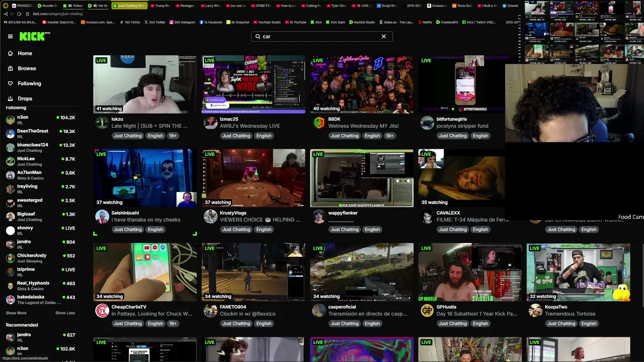644x362 pixels.
Task: Open Ac7ionMan in Following list
Action: pos(40,175)
